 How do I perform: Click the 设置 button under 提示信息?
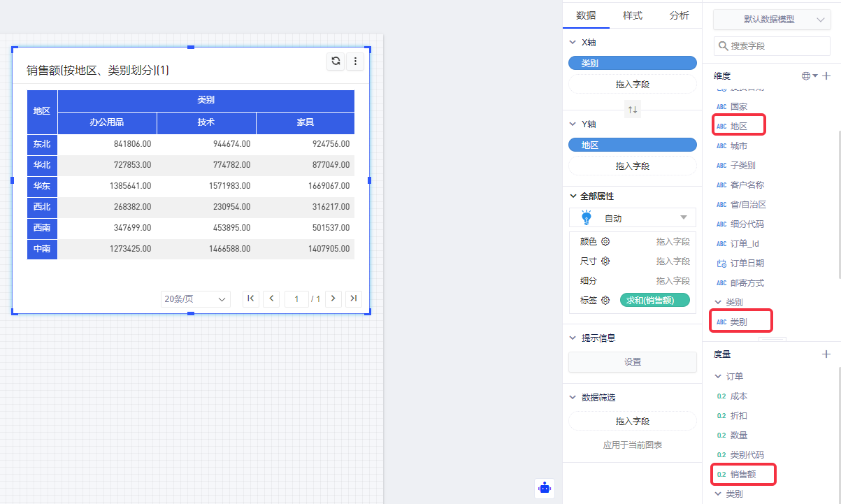point(633,362)
